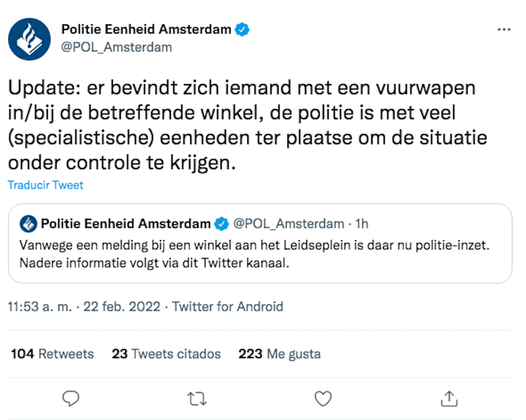Open the Politie Eenheid Amsterdam display name
Viewport: 526px width, 420px height.
tap(146, 30)
